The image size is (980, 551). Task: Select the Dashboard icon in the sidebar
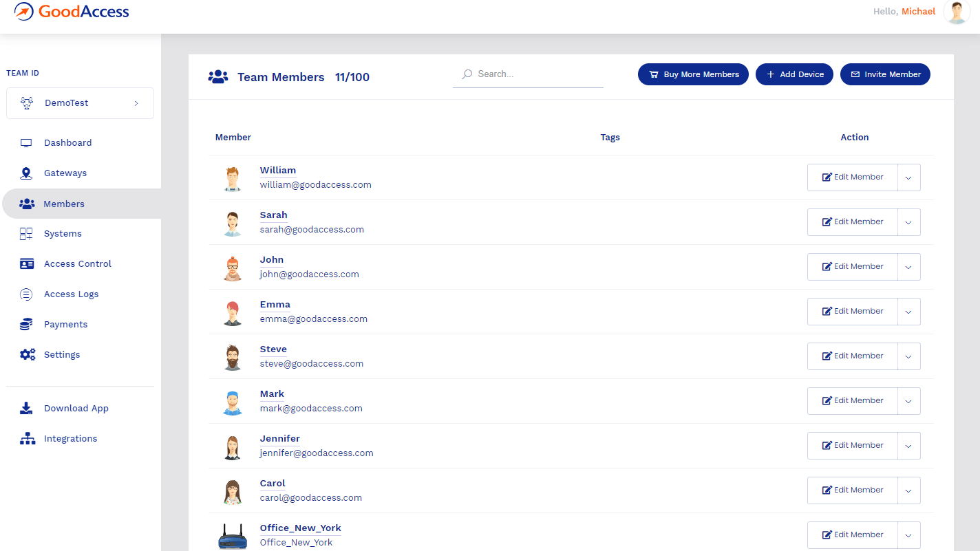coord(26,142)
